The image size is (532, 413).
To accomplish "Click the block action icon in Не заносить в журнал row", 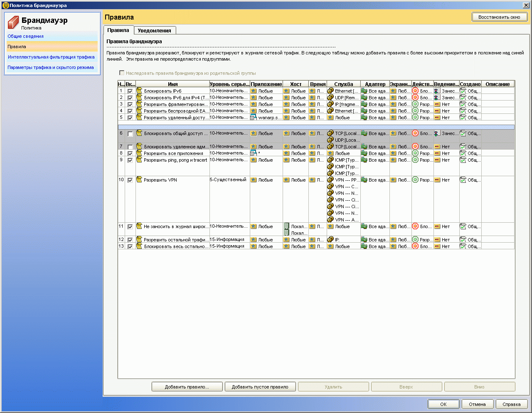I will (415, 226).
